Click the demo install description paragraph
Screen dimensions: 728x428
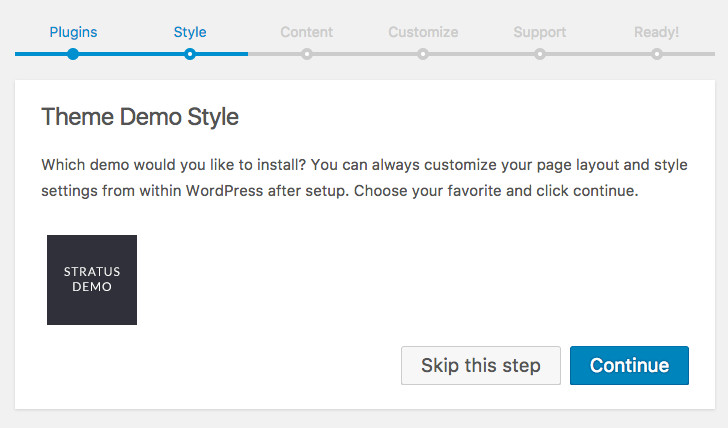tap(364, 177)
